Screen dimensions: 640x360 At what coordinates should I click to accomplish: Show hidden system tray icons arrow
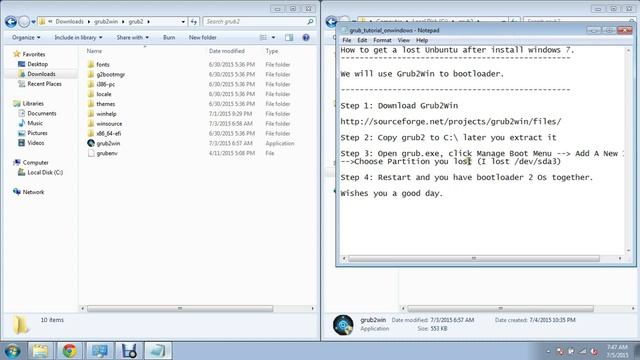coord(548,351)
